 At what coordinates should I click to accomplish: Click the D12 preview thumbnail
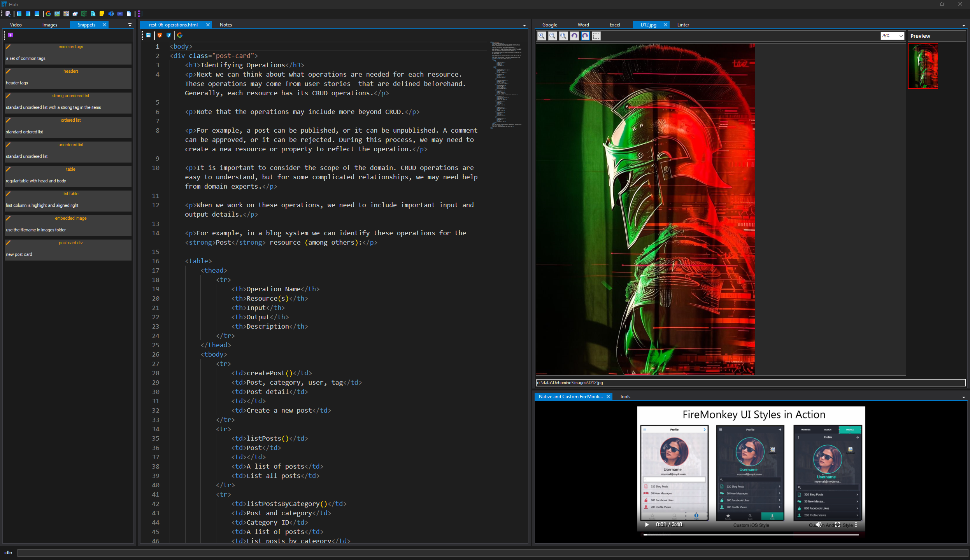tap(923, 66)
